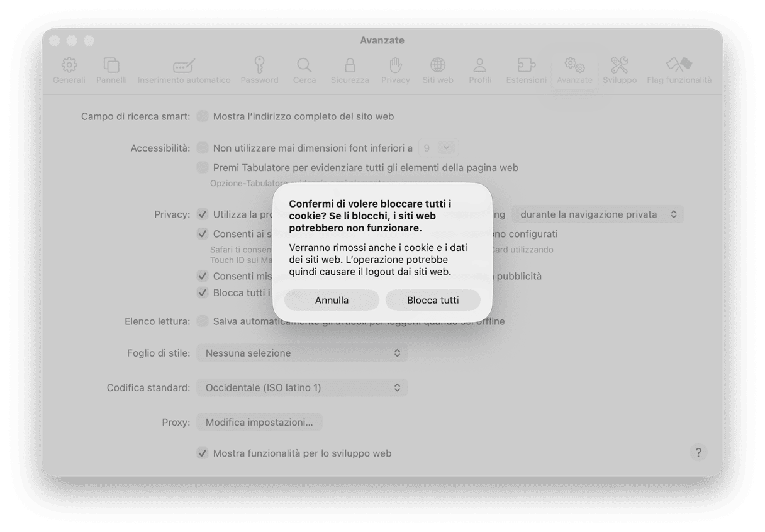Open the Pannelli tab icon

pyautogui.click(x=111, y=65)
